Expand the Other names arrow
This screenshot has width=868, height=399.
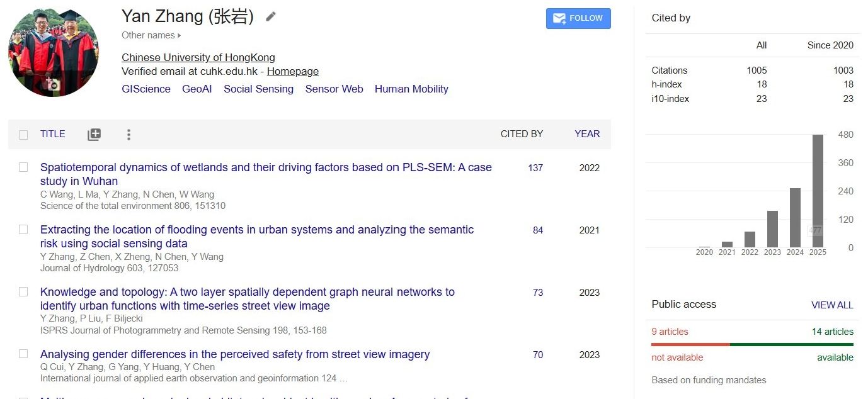[180, 36]
